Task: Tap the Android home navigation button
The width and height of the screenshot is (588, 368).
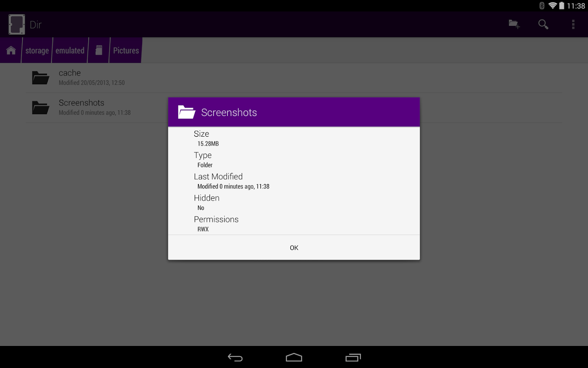Action: (294, 357)
